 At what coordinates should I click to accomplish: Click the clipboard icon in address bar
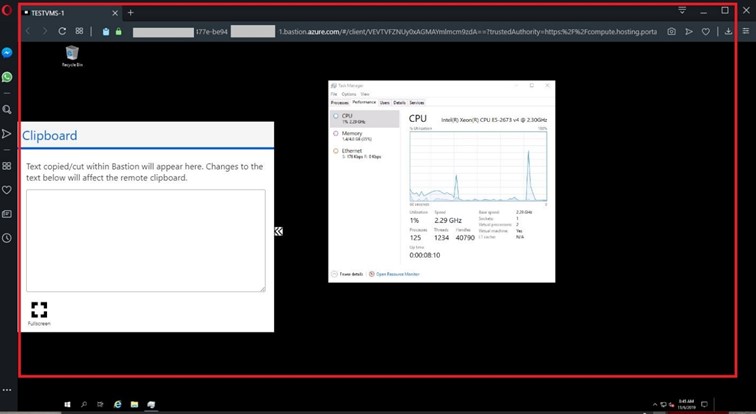point(106,32)
